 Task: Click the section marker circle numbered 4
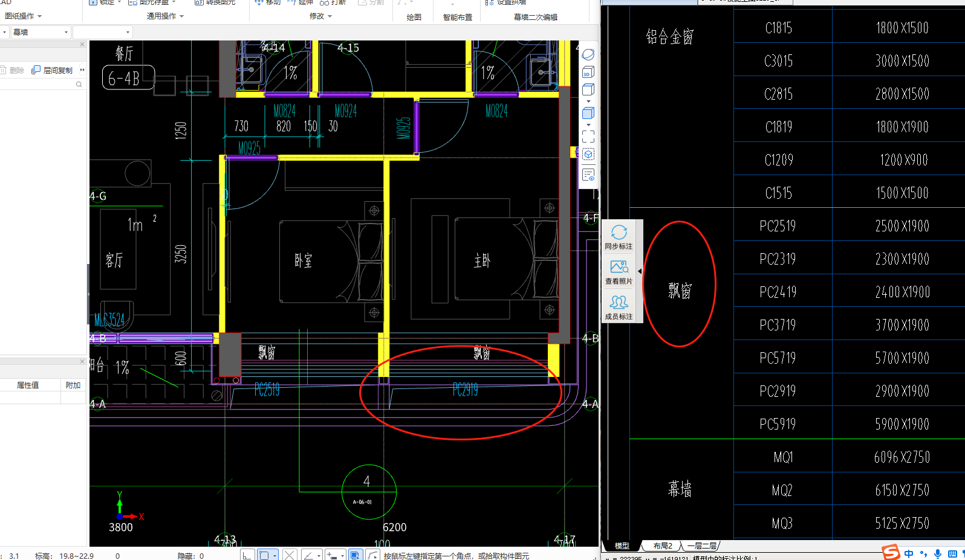tap(369, 492)
